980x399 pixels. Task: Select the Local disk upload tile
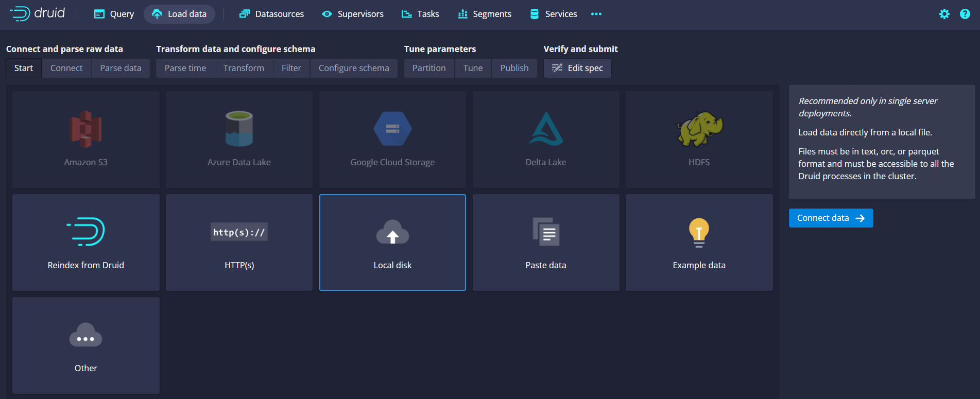[392, 242]
